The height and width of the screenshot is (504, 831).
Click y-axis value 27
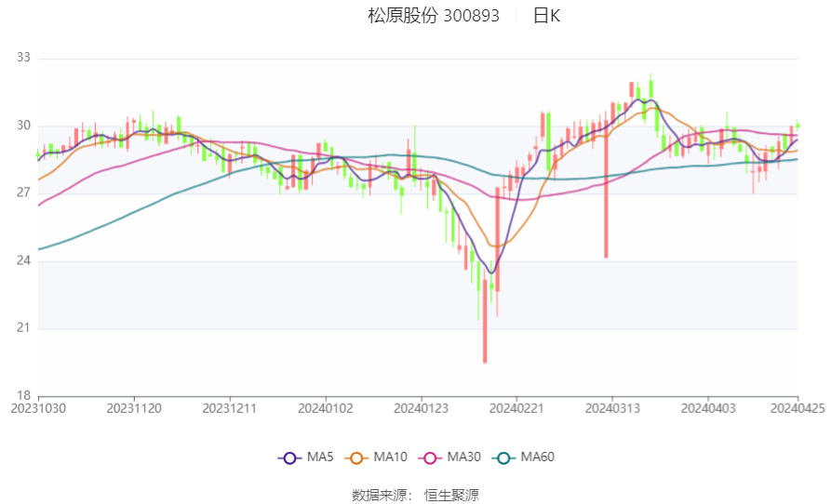(23, 192)
